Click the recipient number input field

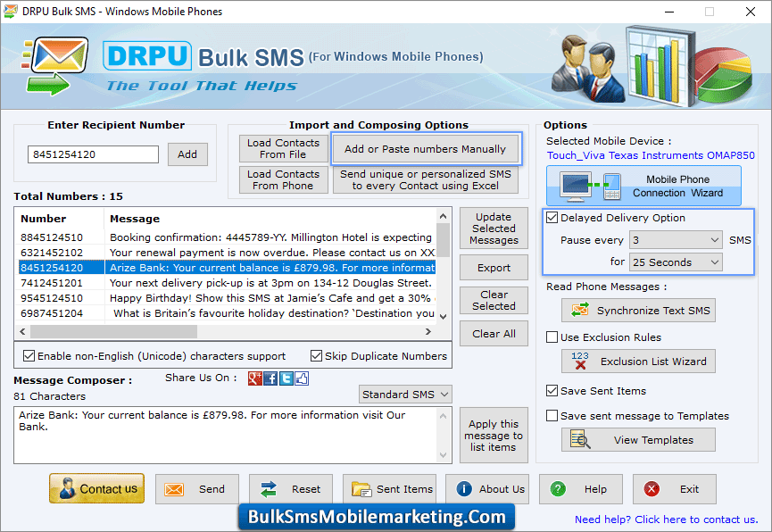point(93,154)
